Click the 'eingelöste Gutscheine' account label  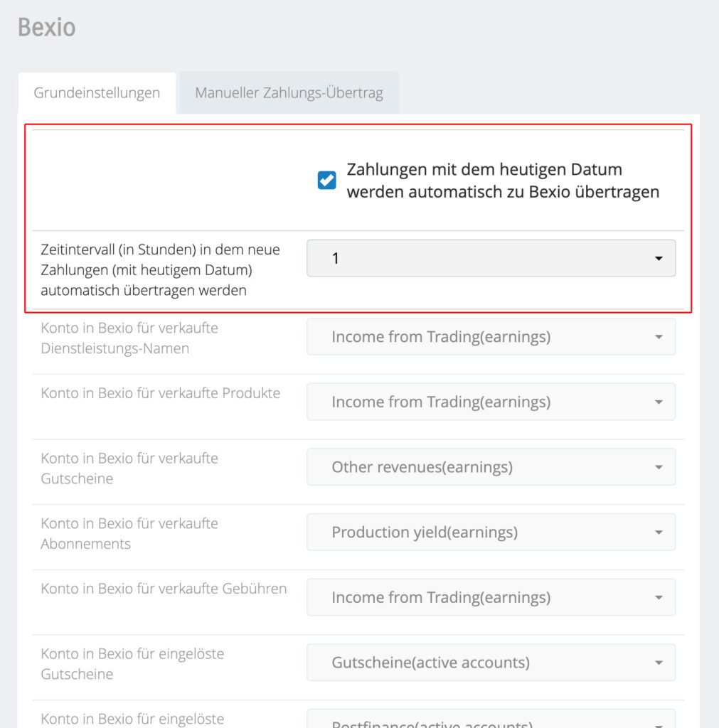[132, 663]
